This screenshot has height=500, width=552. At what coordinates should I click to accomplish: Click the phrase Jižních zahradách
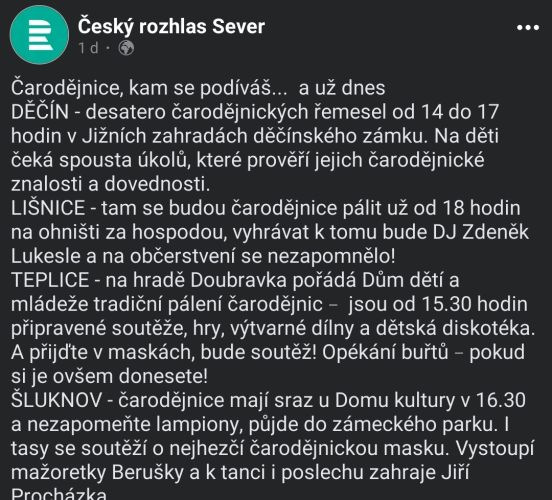point(165,136)
